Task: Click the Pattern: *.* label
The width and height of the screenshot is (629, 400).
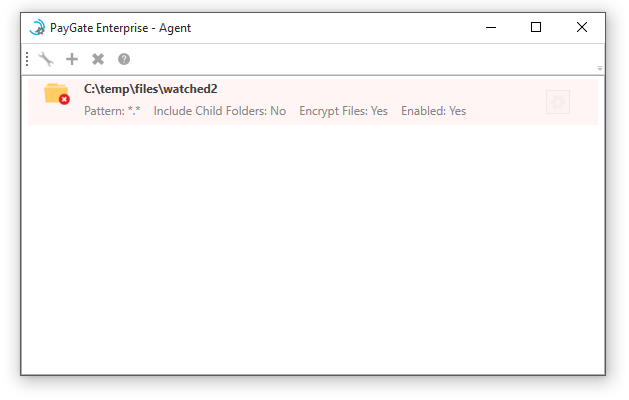Action: pos(112,111)
